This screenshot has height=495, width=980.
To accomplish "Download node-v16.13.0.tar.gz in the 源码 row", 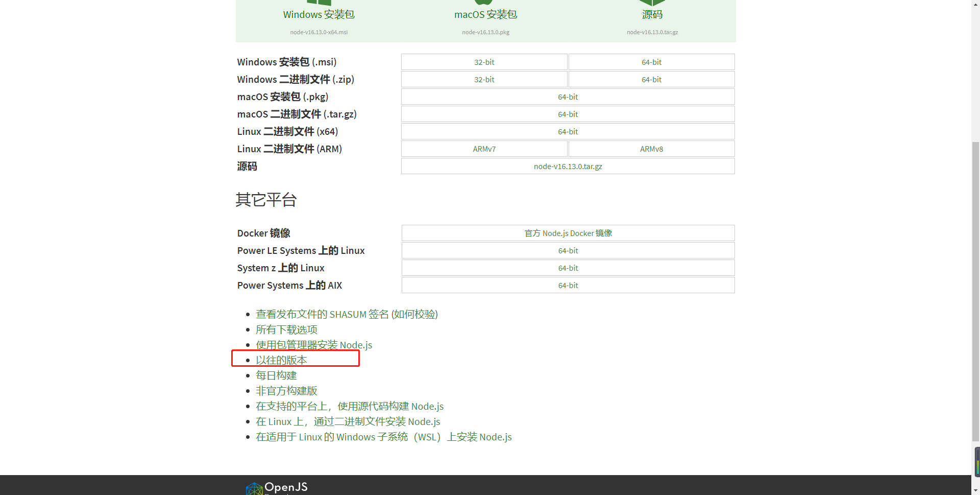I will (568, 166).
